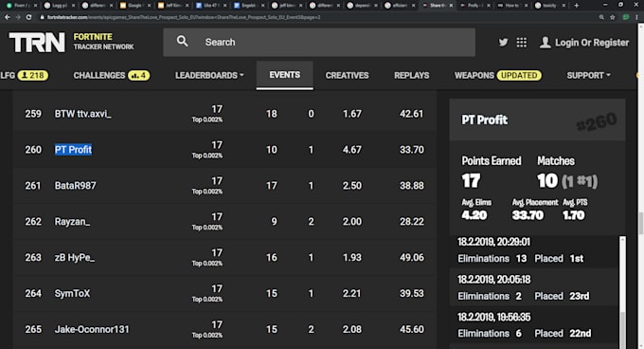Click the 4.67 value in PT Profit row

[352, 150]
